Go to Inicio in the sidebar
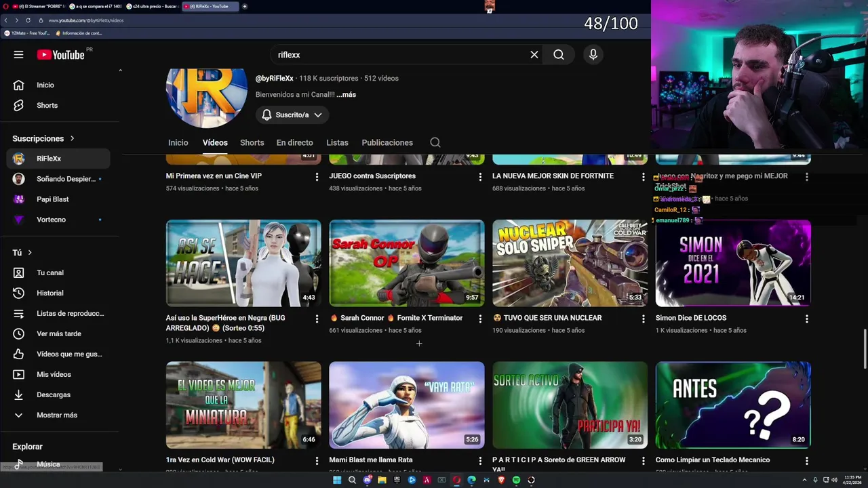The image size is (868, 488). [x=58, y=85]
